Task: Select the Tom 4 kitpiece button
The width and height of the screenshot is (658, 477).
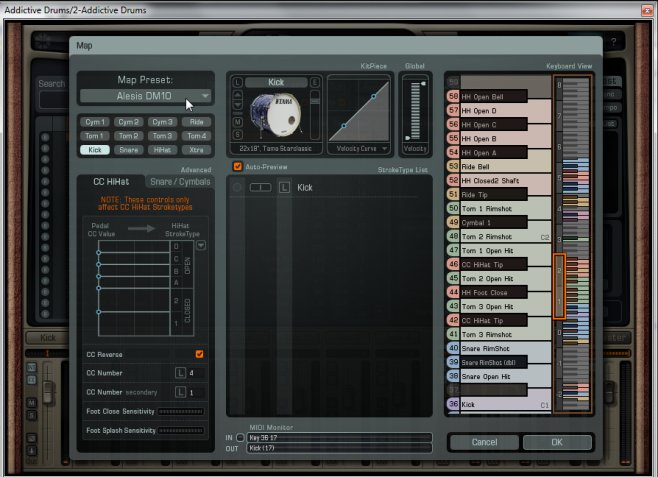Action: [x=196, y=136]
